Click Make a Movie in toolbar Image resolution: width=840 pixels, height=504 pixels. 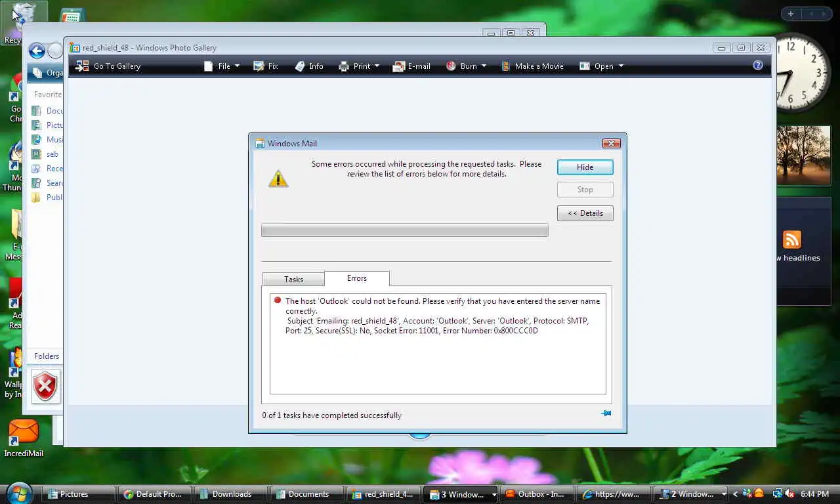532,66
